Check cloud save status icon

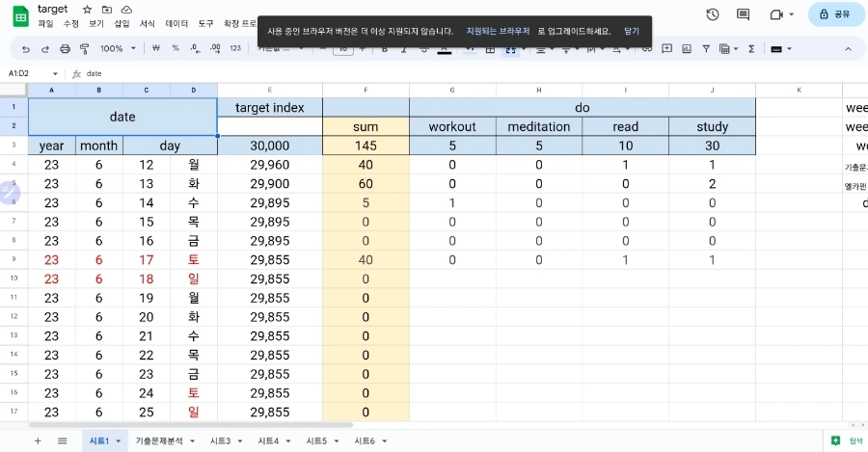click(126, 10)
